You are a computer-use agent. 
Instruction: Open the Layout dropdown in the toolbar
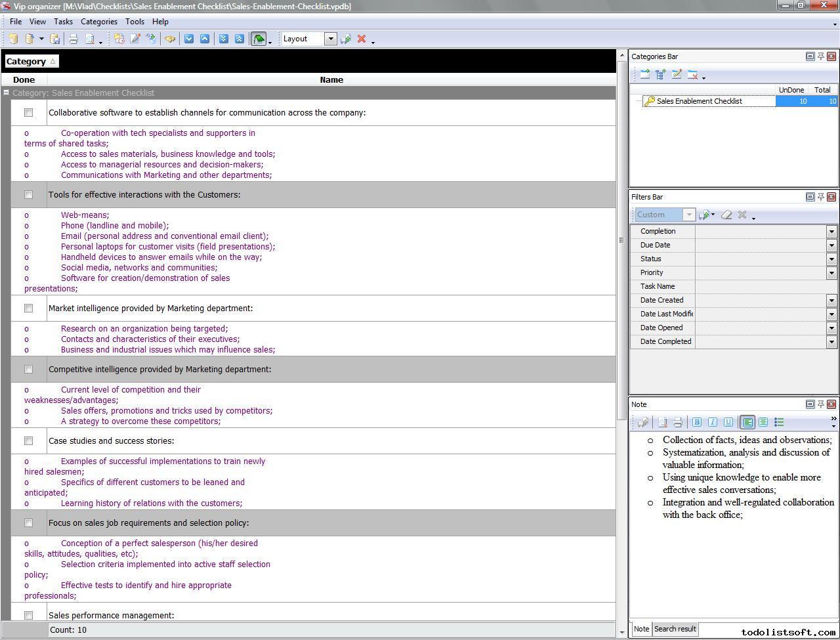point(331,39)
